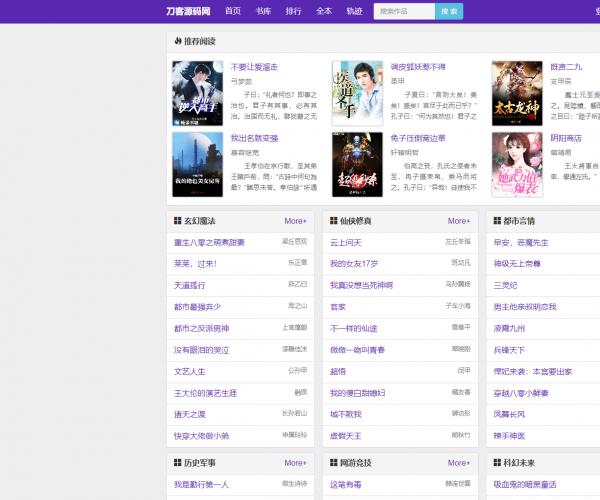Open More+ for the 网游竞技 section
600x500 pixels.
pos(459,463)
